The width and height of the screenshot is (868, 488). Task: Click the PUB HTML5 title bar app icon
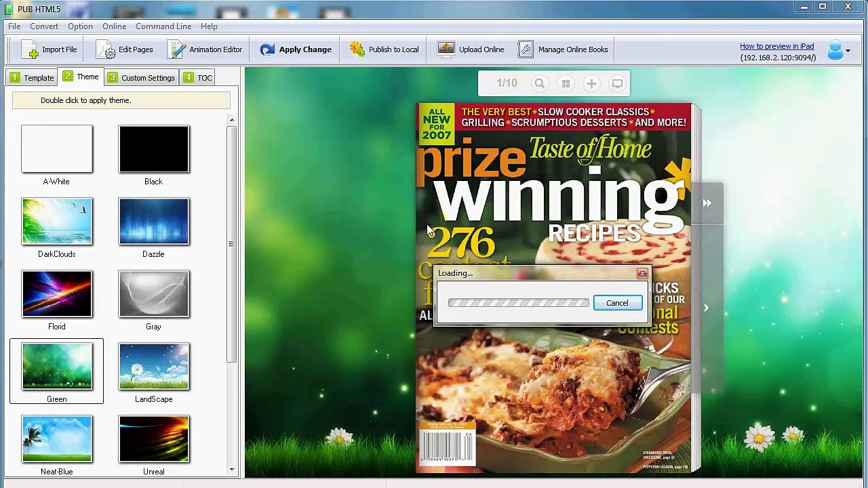[x=8, y=9]
